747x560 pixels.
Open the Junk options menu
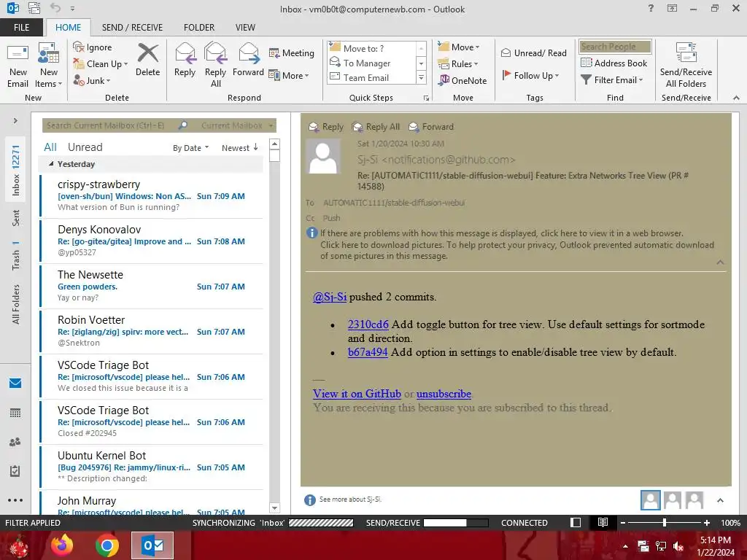[x=92, y=80]
